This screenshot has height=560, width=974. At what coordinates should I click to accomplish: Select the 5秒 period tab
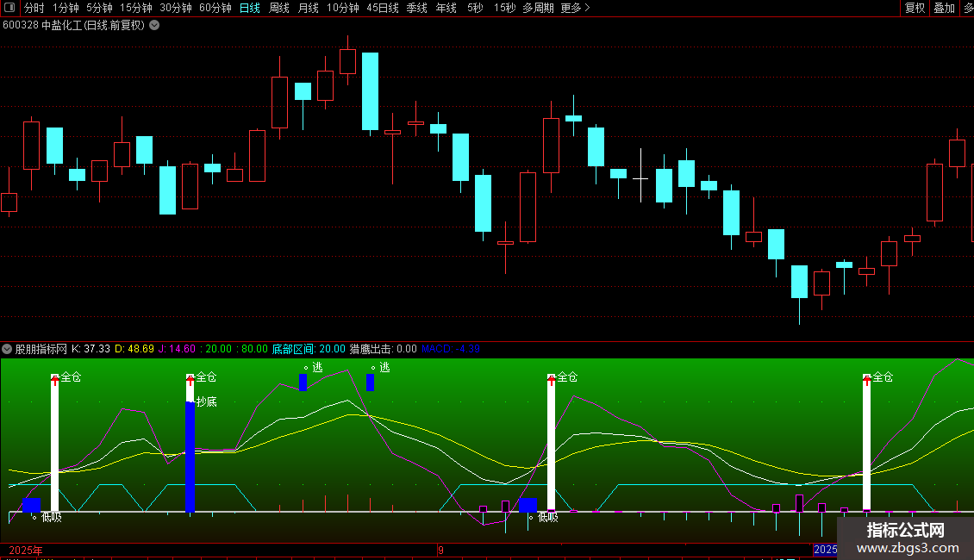pos(475,8)
